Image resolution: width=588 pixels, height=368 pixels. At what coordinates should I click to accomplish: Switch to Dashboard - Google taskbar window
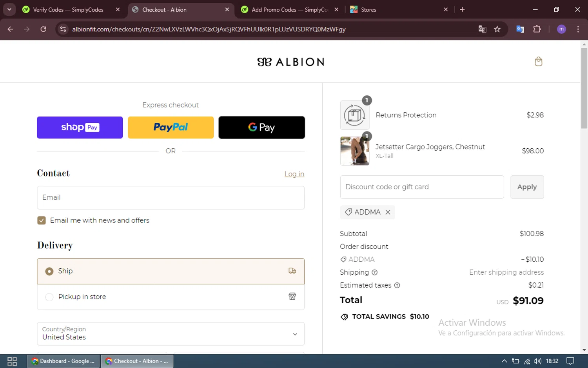tap(63, 361)
